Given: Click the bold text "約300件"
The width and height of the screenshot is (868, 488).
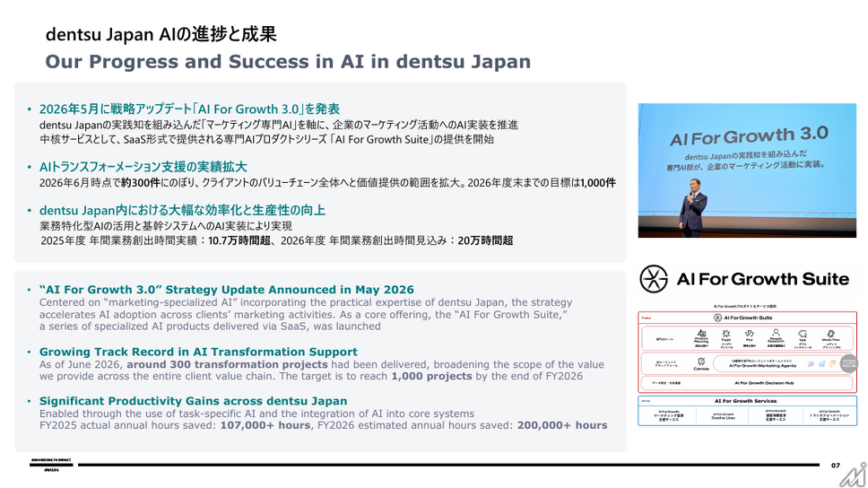Looking at the screenshot, I should (141, 183).
